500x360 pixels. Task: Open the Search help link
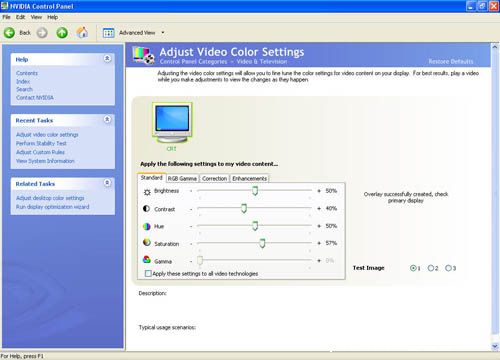click(x=24, y=89)
